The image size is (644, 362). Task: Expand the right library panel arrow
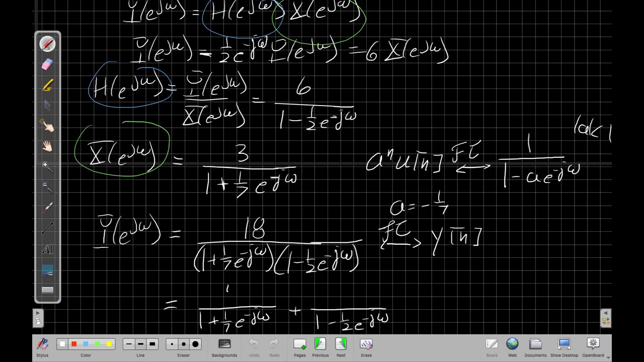coord(606,317)
